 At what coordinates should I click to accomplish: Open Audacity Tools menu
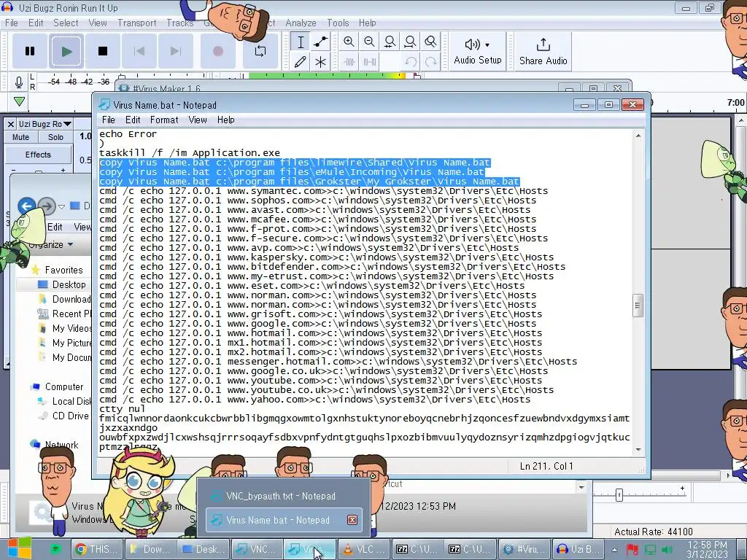[338, 23]
